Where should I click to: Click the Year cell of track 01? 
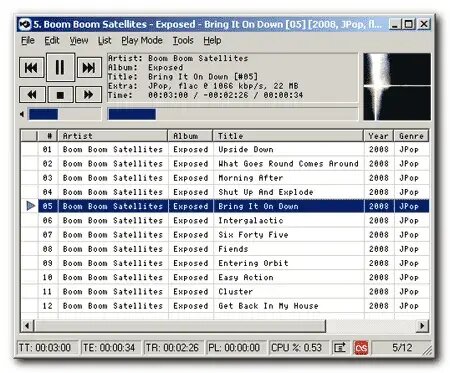(x=379, y=149)
